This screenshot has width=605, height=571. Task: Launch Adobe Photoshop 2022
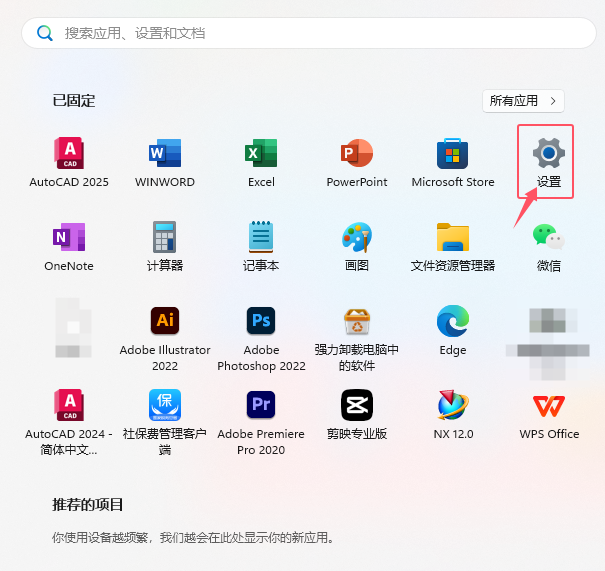pos(261,339)
